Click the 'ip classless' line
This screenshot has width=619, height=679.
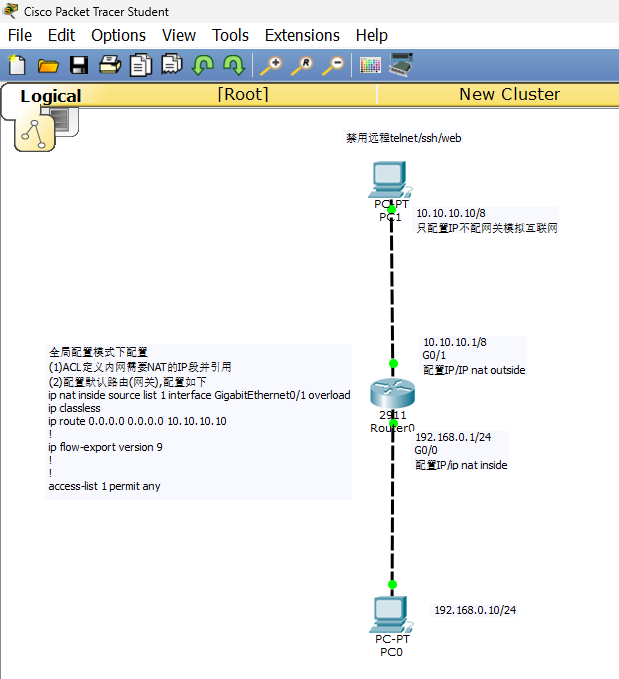(x=74, y=408)
